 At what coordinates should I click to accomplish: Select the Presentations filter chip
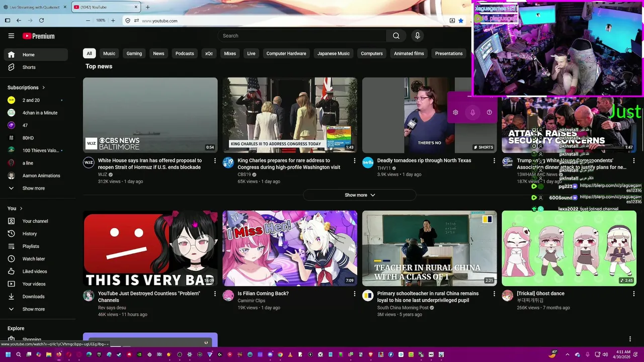tap(449, 53)
